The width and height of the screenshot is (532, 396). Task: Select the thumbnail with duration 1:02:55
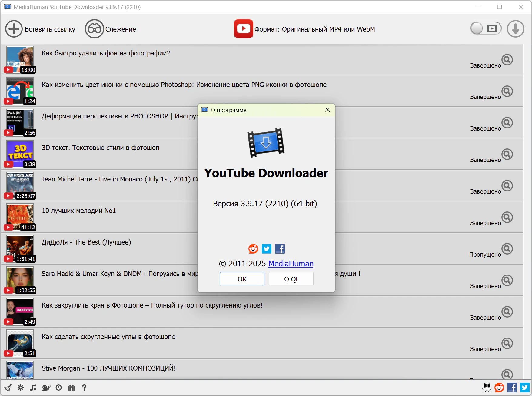tap(20, 280)
